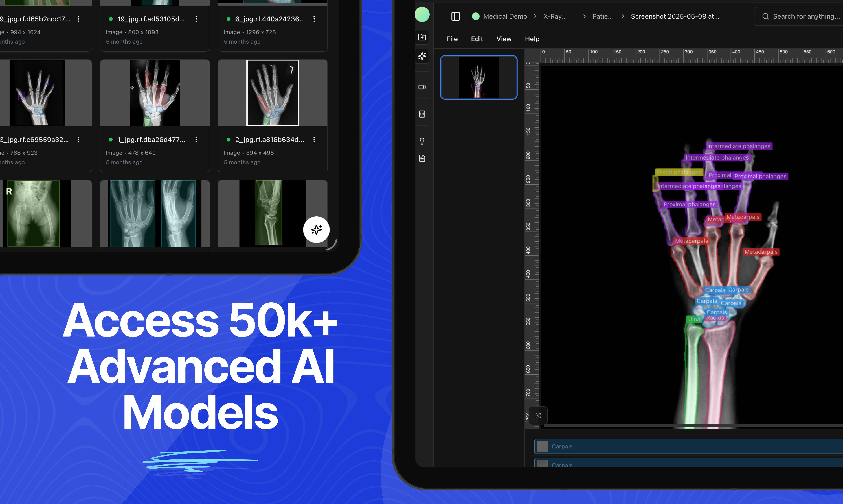The image size is (843, 504).
Task: Open three-dot menu for 19_jpg.rf.ad53105d file
Action: [x=196, y=19]
